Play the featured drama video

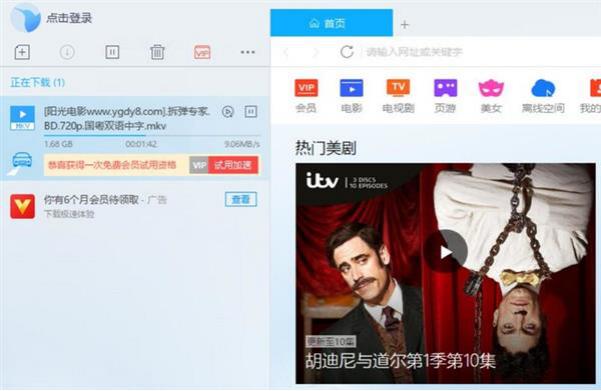[446, 252]
